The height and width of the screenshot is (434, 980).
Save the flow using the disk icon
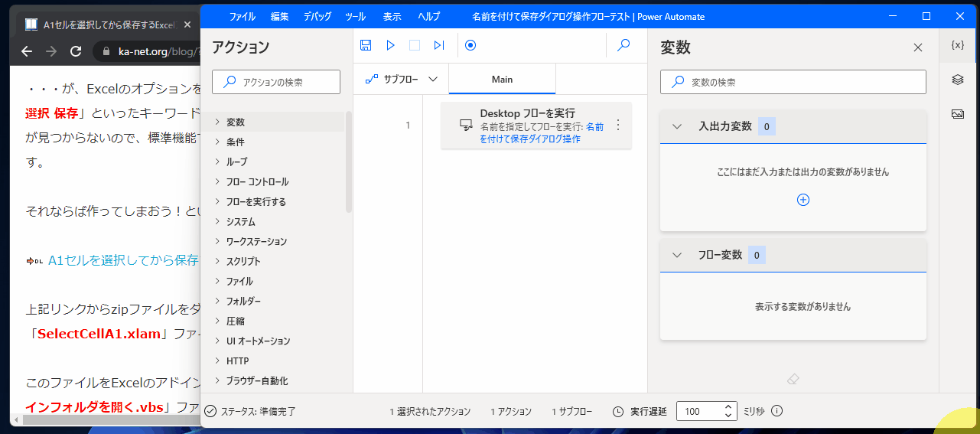click(366, 45)
